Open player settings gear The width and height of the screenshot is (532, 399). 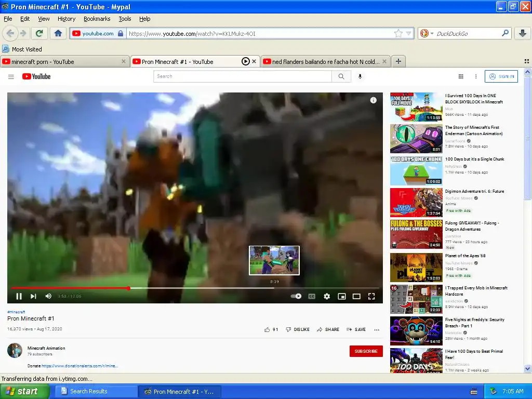(x=327, y=296)
